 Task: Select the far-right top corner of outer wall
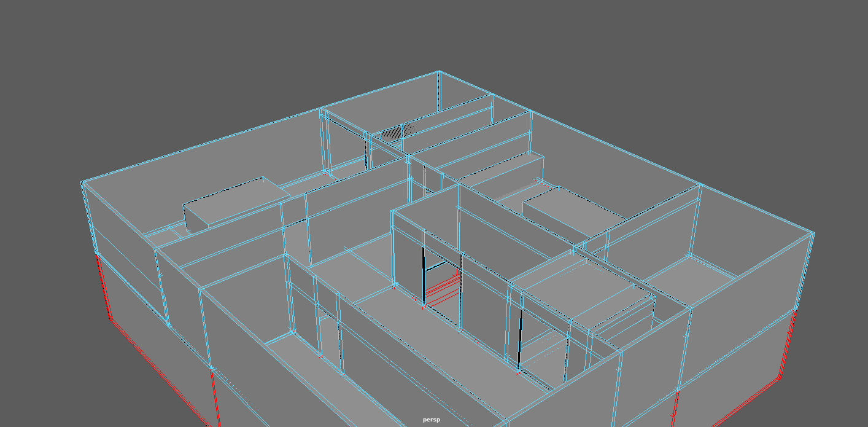[x=813, y=233]
